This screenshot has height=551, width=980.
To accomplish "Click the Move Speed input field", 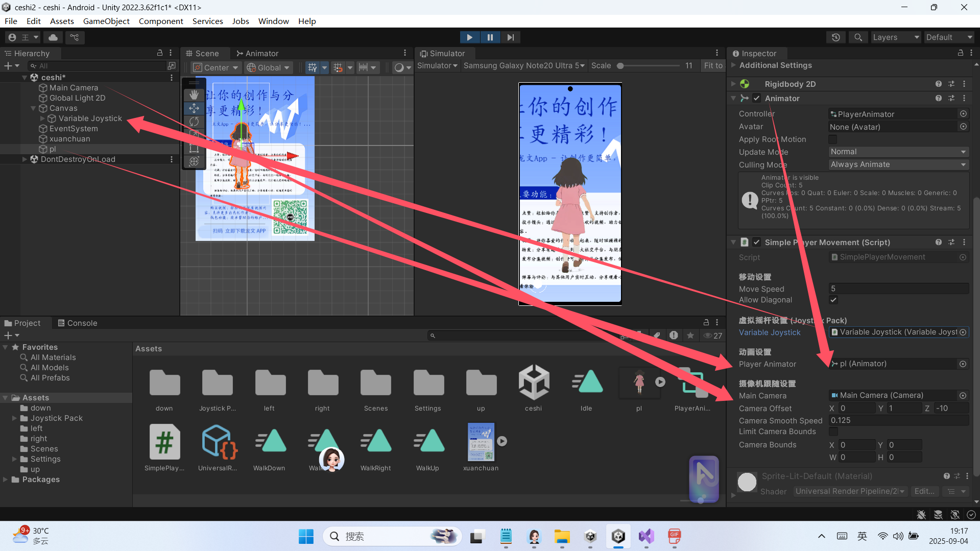I will pos(898,289).
